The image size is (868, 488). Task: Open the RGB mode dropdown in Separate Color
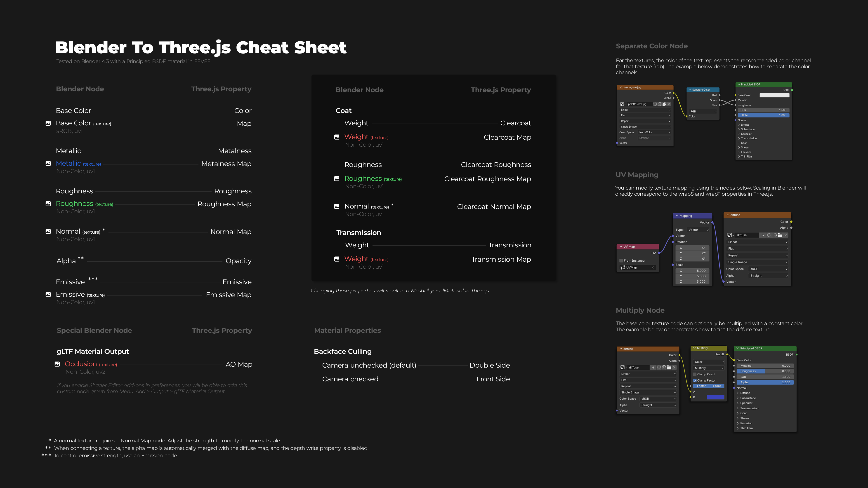click(703, 111)
